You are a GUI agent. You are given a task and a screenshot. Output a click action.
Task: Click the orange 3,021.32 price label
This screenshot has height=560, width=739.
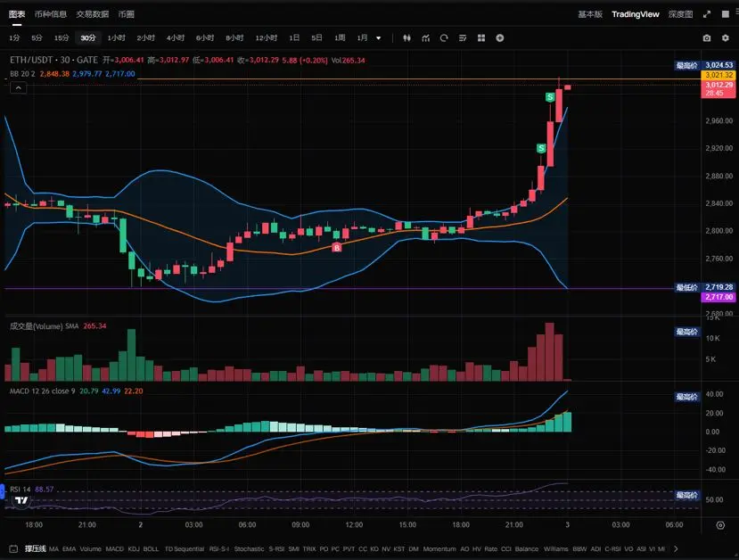[x=718, y=75]
